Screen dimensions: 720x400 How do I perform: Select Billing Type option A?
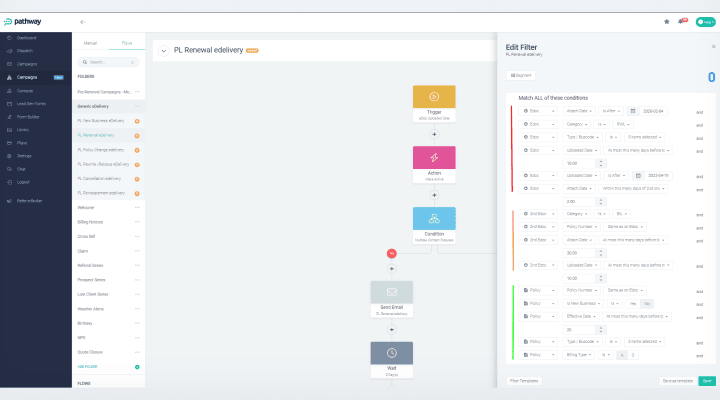[x=620, y=354]
